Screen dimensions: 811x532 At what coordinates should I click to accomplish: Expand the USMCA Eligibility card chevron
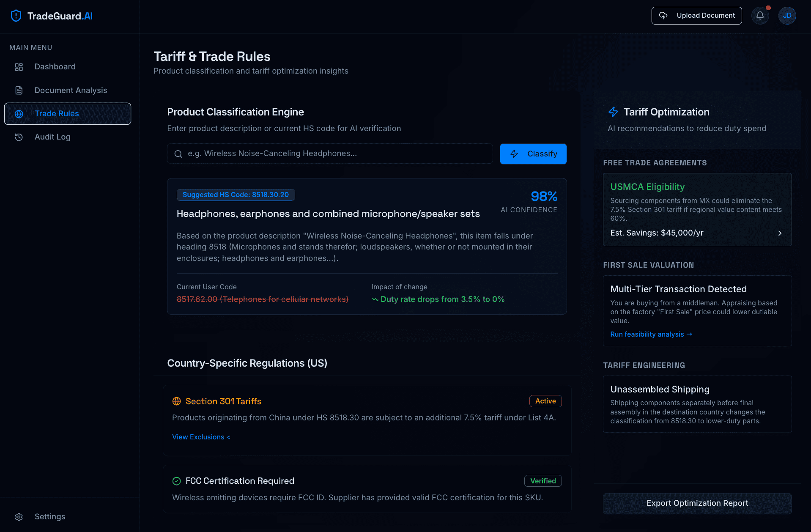[x=780, y=233]
